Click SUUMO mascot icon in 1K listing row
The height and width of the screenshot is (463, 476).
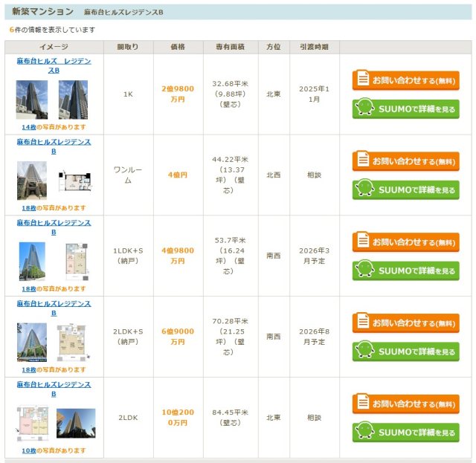coord(364,109)
